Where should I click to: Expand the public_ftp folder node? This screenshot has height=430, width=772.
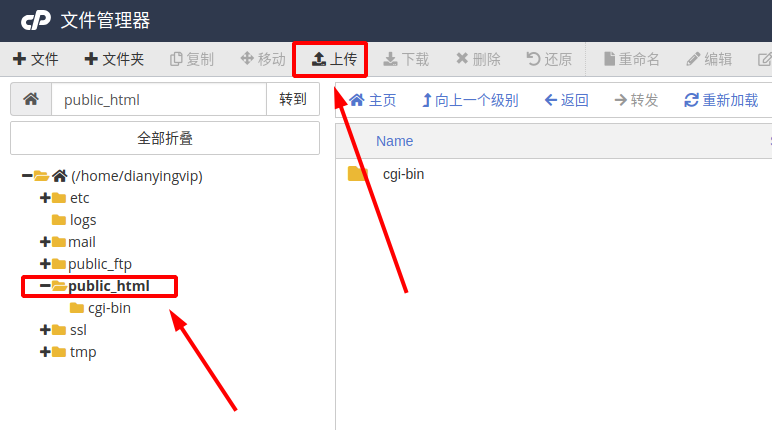[45, 264]
